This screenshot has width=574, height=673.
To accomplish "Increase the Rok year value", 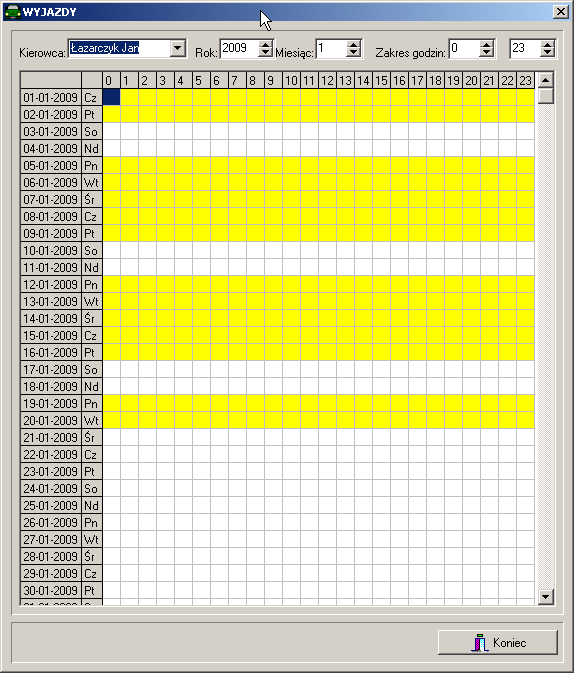I will click(266, 44).
